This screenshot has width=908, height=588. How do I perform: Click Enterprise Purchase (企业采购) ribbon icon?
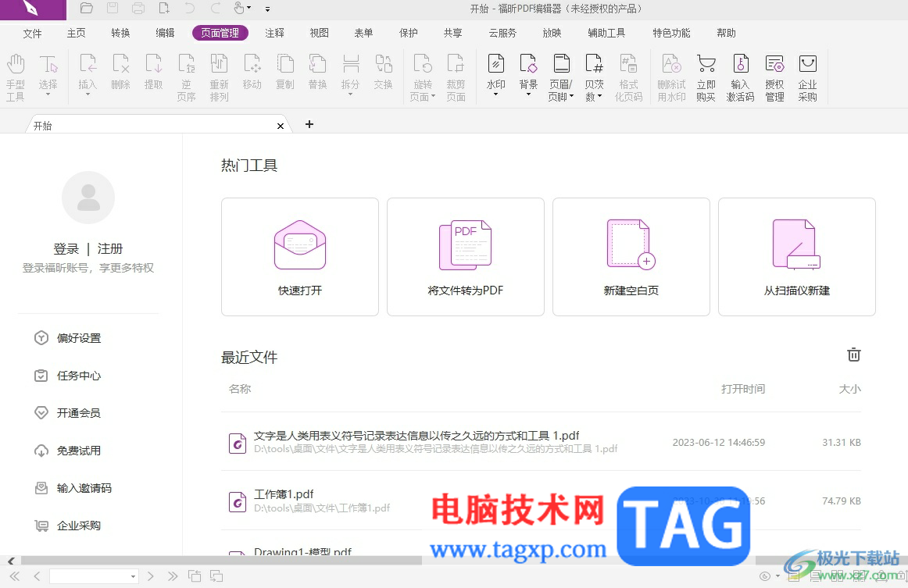[x=807, y=77]
